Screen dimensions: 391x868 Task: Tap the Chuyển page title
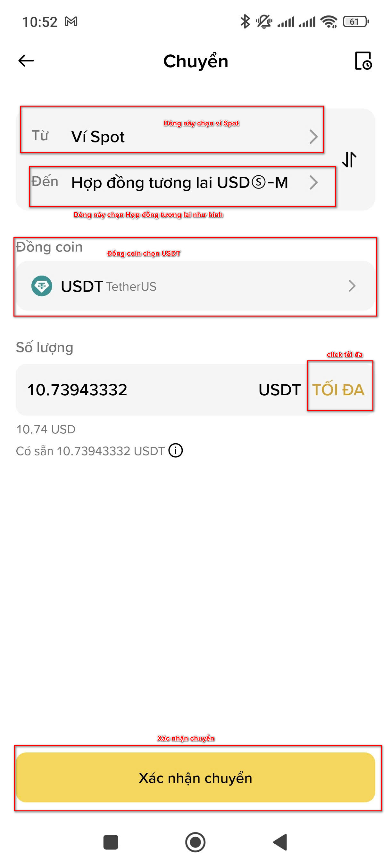point(196,61)
